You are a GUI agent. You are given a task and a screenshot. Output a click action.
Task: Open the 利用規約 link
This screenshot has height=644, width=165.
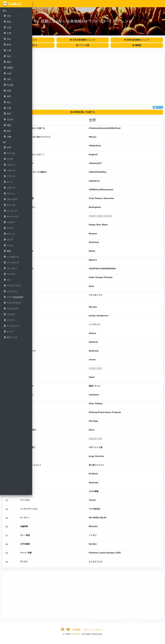click(x=76, y=629)
